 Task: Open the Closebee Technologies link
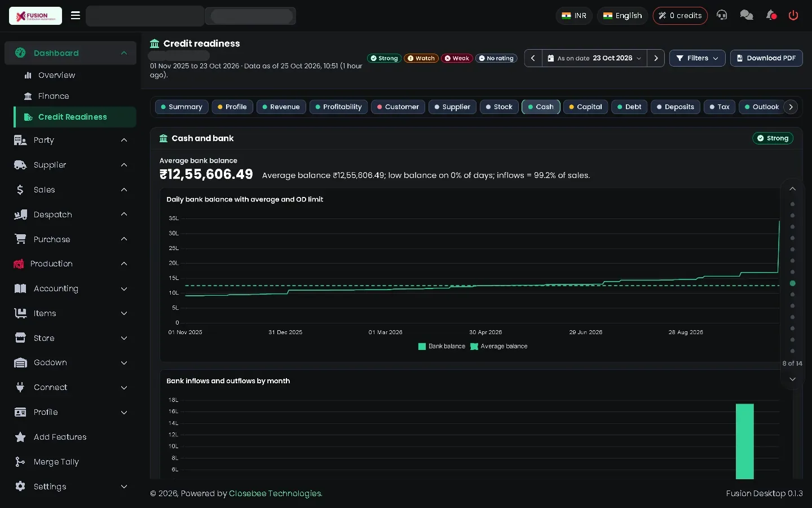point(275,493)
